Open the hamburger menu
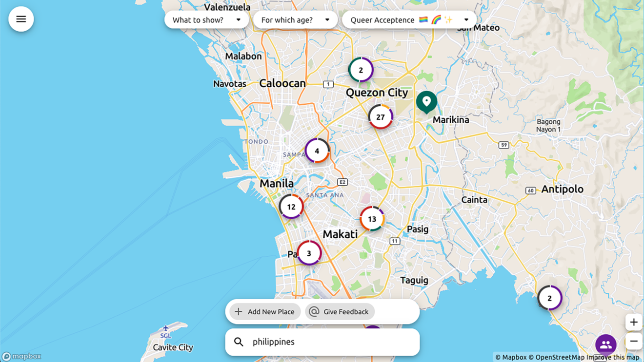Viewport: 644px width, 362px height. click(20, 19)
